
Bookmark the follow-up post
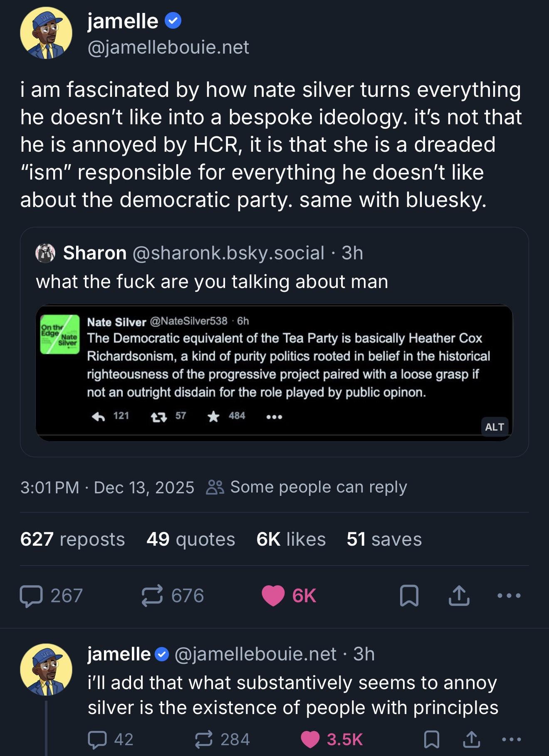click(x=431, y=740)
